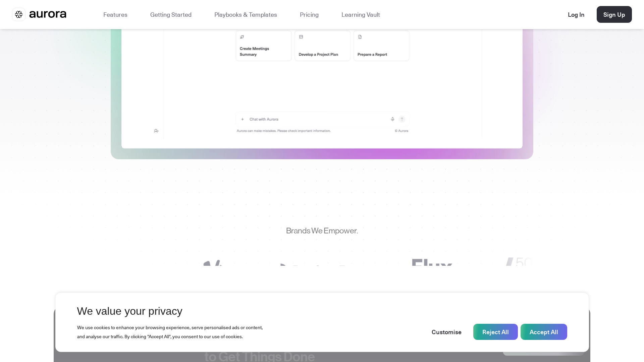Accept all cookies
This screenshot has width=644, height=362.
pyautogui.click(x=544, y=332)
